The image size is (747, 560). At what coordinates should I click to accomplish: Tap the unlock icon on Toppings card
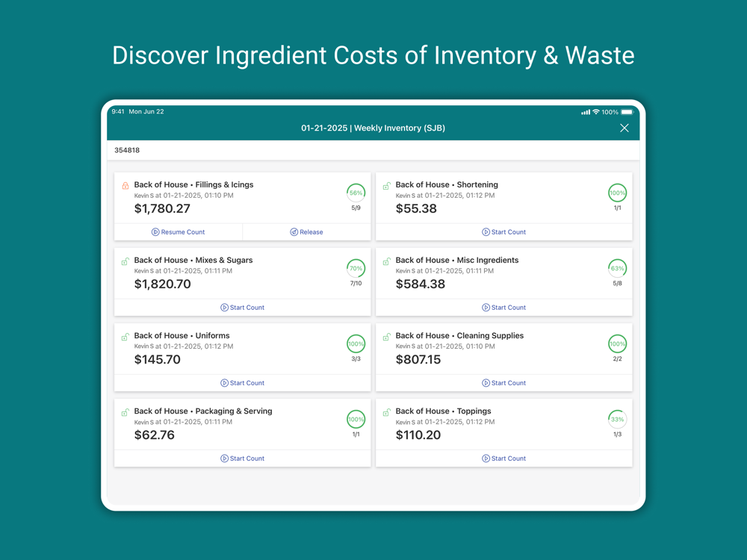point(387,412)
